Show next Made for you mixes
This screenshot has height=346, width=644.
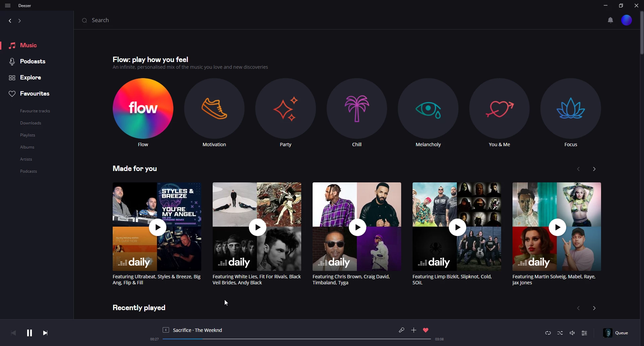[x=594, y=169]
